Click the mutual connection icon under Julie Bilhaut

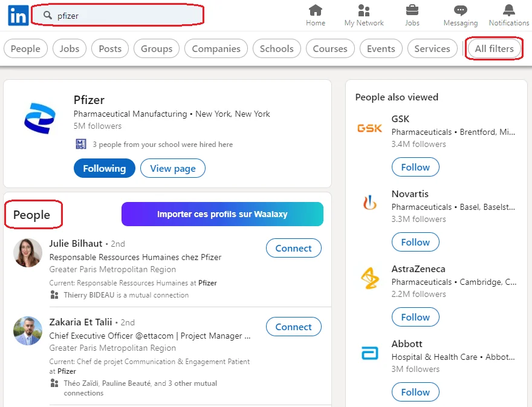pos(54,295)
